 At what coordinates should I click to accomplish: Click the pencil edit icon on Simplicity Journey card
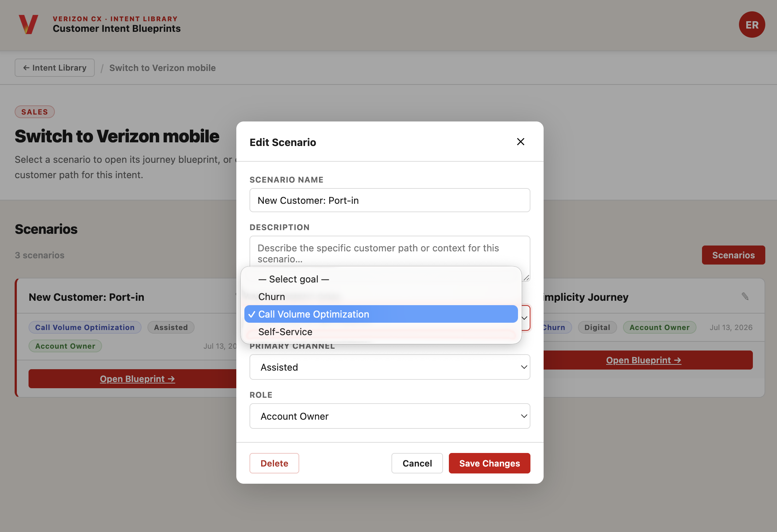coord(745,296)
